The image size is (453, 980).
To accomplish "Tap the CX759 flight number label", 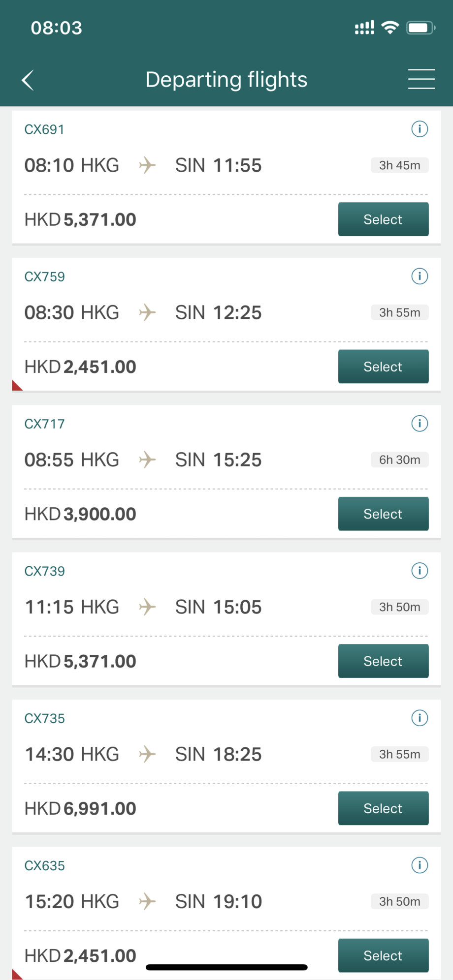I will [x=45, y=276].
